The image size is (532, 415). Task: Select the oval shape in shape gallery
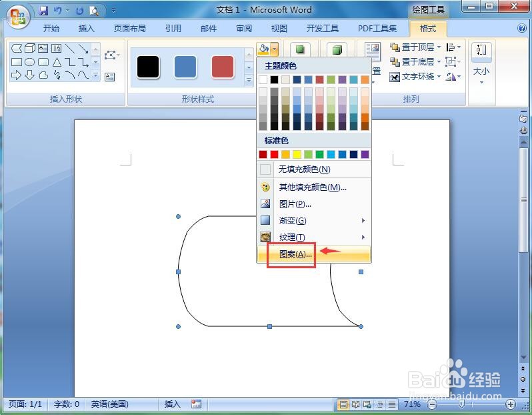pos(30,62)
